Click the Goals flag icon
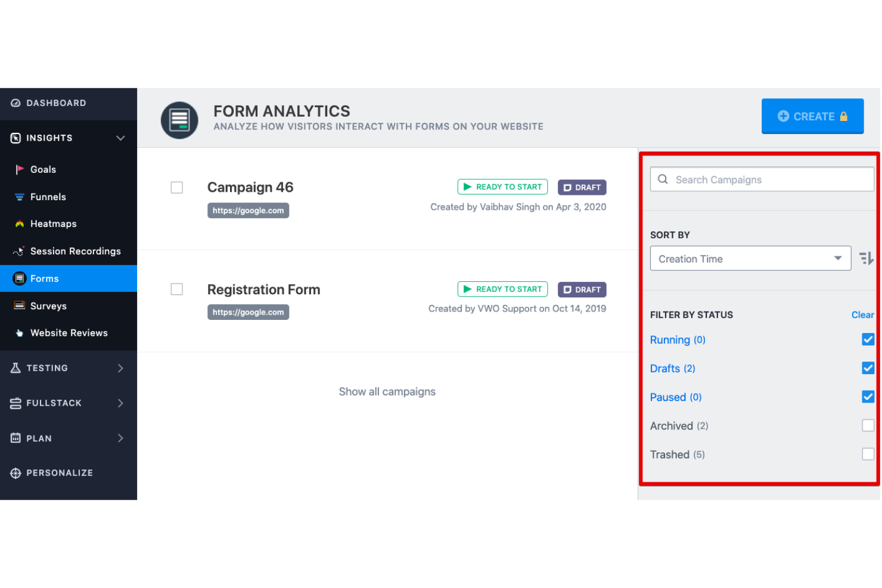 pyautogui.click(x=20, y=170)
